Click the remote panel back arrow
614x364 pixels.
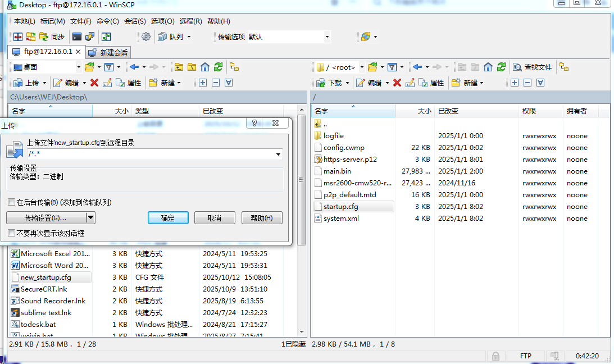click(x=417, y=67)
